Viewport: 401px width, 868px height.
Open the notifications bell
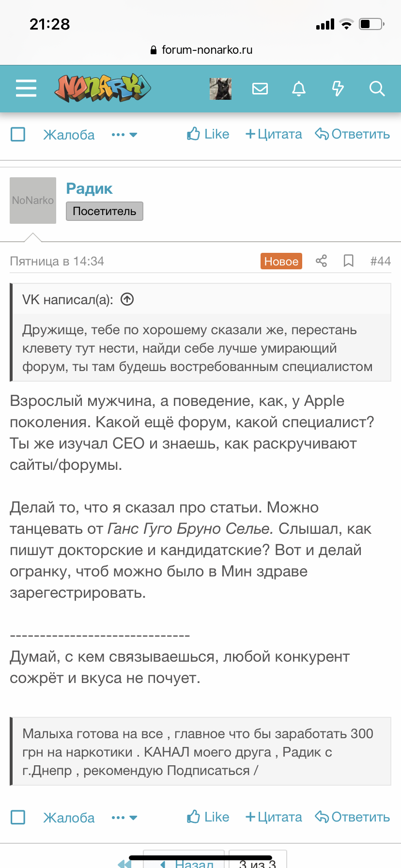point(299,88)
